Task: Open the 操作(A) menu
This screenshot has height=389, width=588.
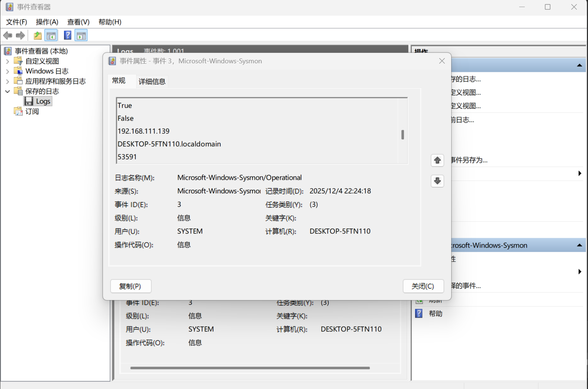Action: (x=47, y=22)
